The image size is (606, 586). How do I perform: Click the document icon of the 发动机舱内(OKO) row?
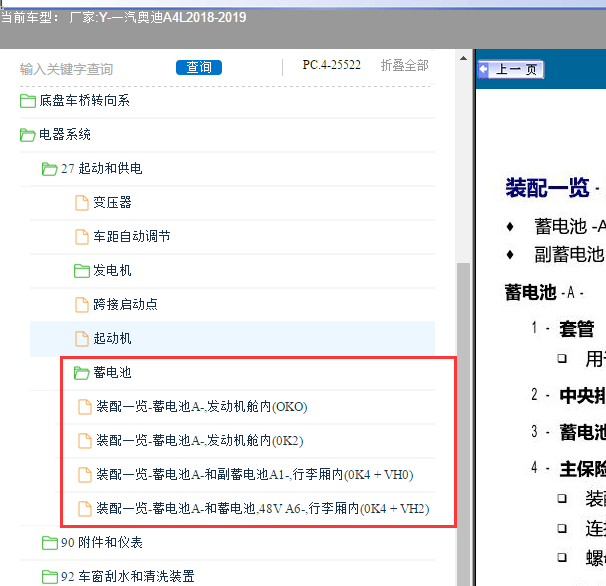(x=85, y=407)
